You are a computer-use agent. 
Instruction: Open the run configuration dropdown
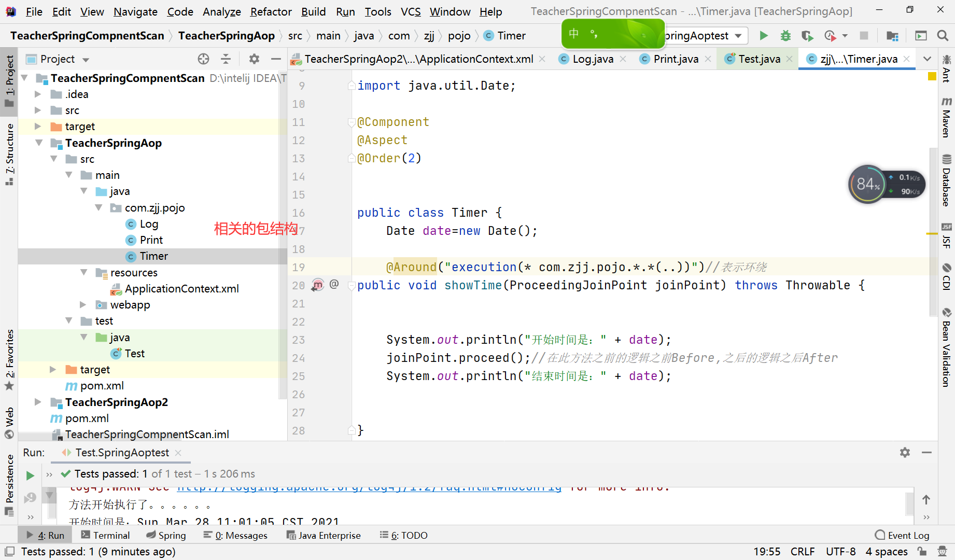pos(738,36)
